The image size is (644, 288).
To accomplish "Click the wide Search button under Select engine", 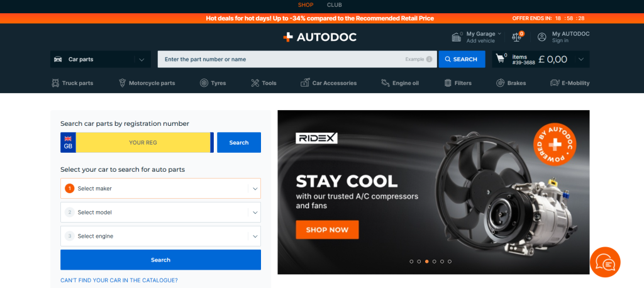I will pyautogui.click(x=160, y=260).
